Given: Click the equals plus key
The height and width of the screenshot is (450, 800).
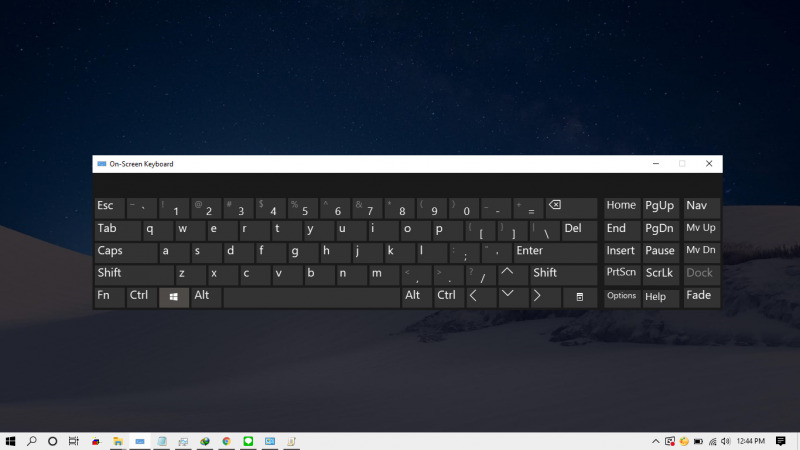Looking at the screenshot, I should [x=528, y=208].
